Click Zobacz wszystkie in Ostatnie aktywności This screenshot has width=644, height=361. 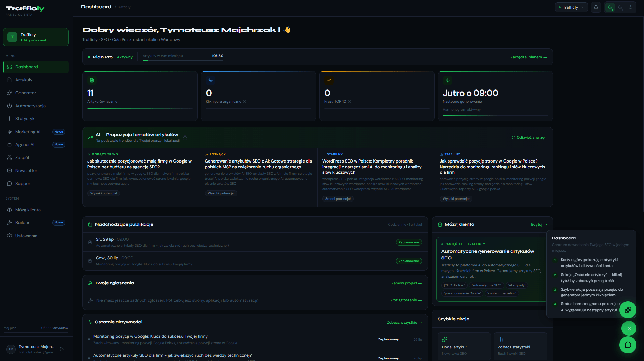tap(404, 323)
